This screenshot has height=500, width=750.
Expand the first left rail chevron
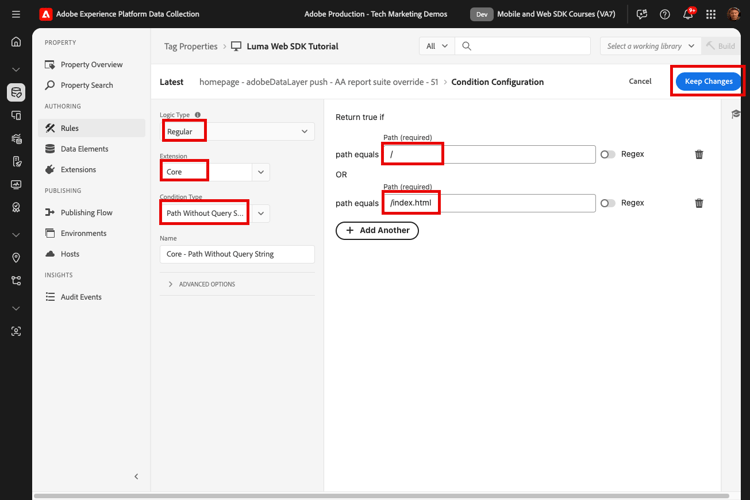click(x=16, y=69)
